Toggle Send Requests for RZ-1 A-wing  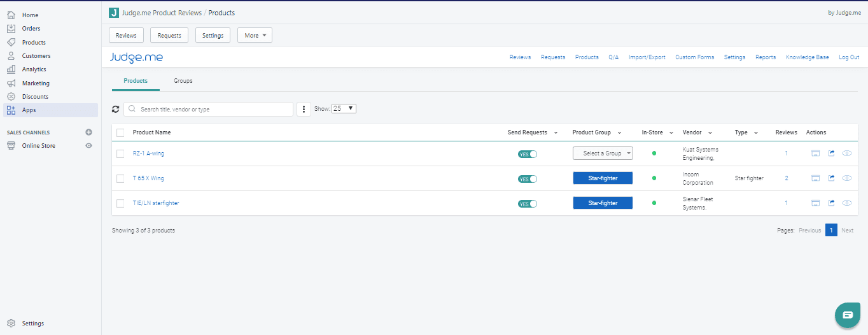click(x=528, y=154)
